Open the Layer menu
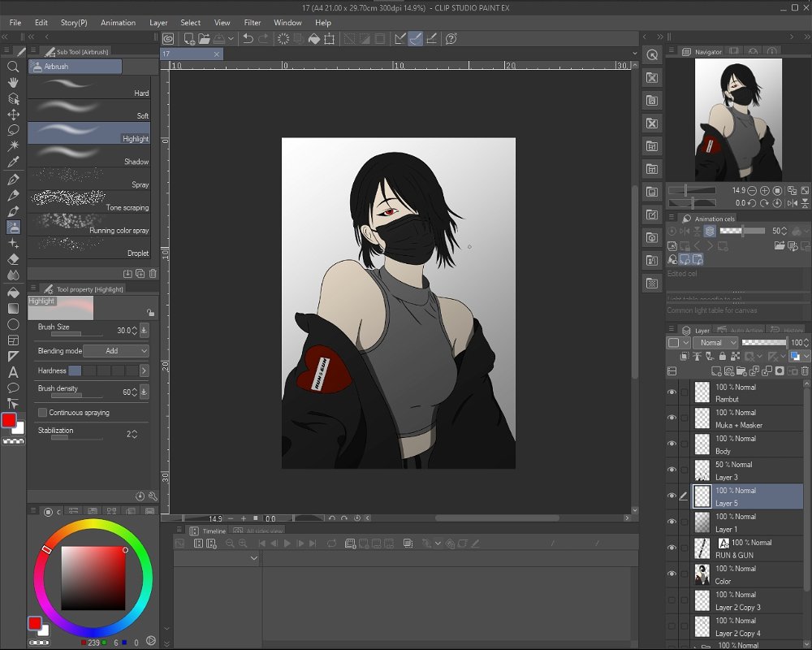The height and width of the screenshot is (650, 812). tap(158, 23)
